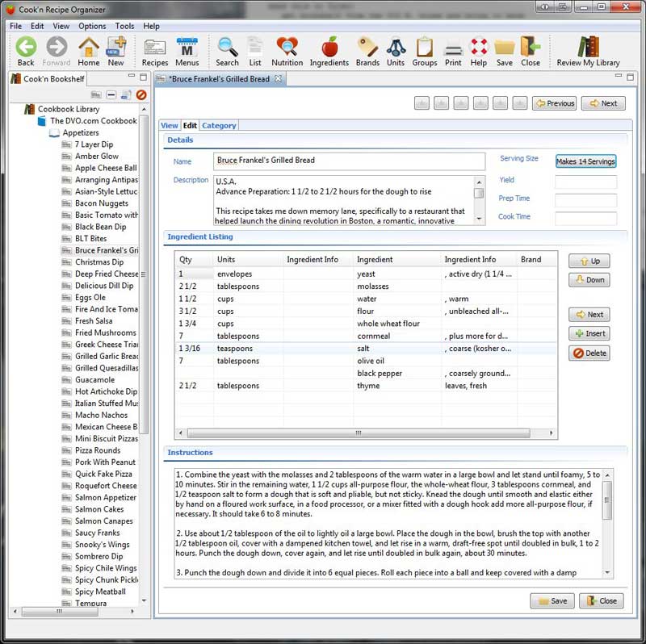Screen dimensions: 646x644
Task: Print the recipe using the Print icon
Action: (x=453, y=52)
